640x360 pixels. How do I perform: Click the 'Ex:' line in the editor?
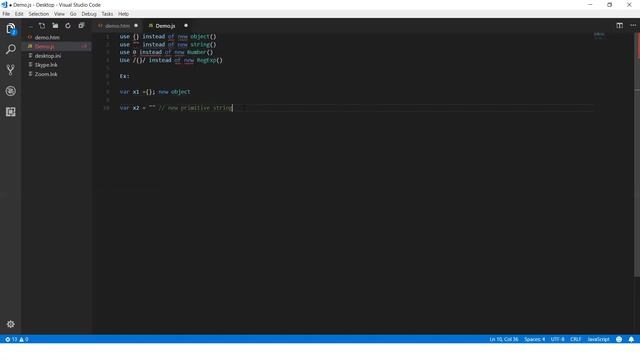click(124, 76)
